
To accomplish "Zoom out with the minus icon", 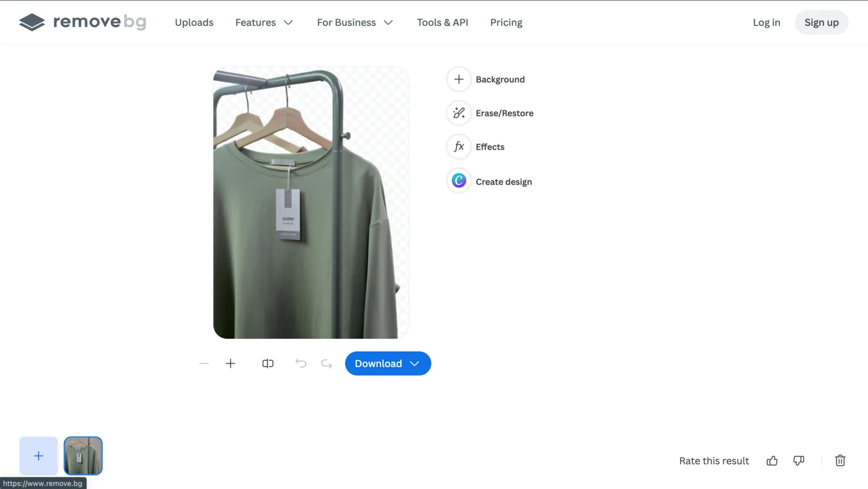I will pyautogui.click(x=204, y=364).
